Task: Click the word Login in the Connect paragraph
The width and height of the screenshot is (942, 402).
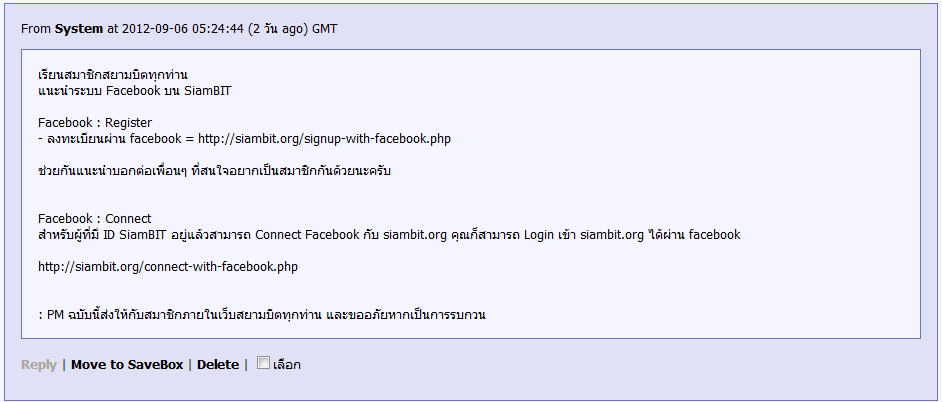Action: [540, 235]
